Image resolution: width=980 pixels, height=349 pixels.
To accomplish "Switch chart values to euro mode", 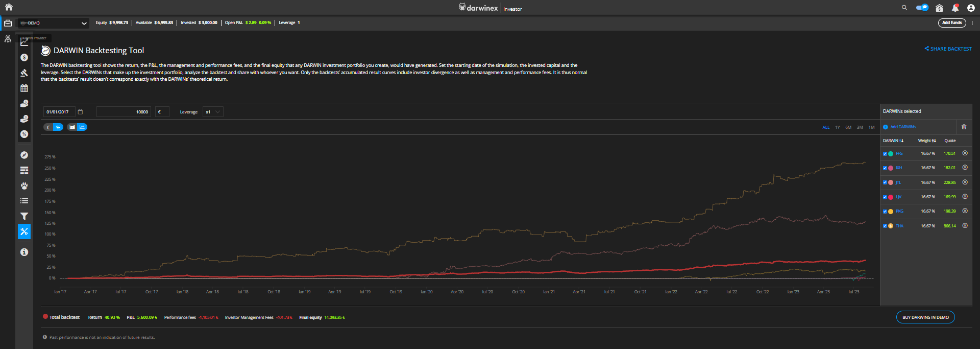I will [x=48, y=127].
